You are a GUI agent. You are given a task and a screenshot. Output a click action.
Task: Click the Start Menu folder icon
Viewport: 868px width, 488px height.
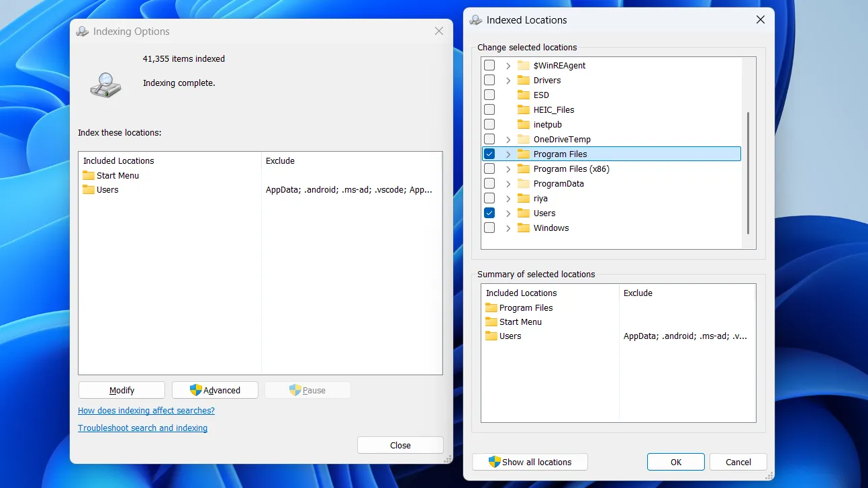coord(89,175)
